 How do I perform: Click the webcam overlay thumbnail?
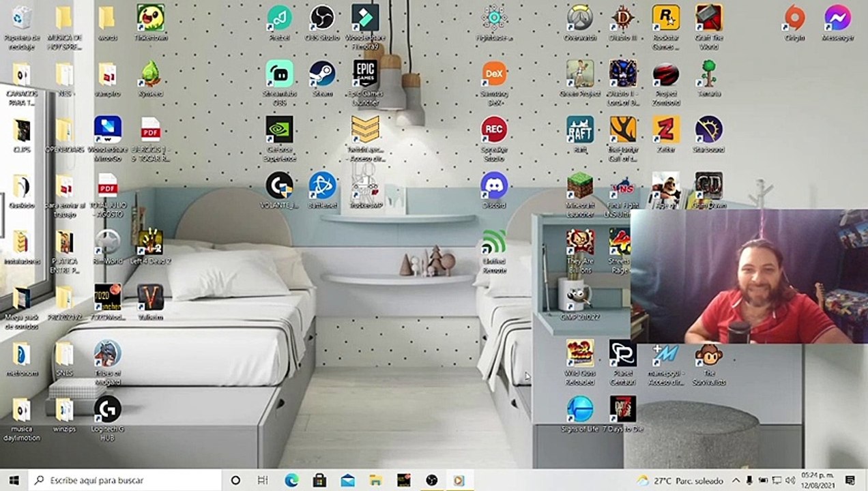click(x=749, y=276)
